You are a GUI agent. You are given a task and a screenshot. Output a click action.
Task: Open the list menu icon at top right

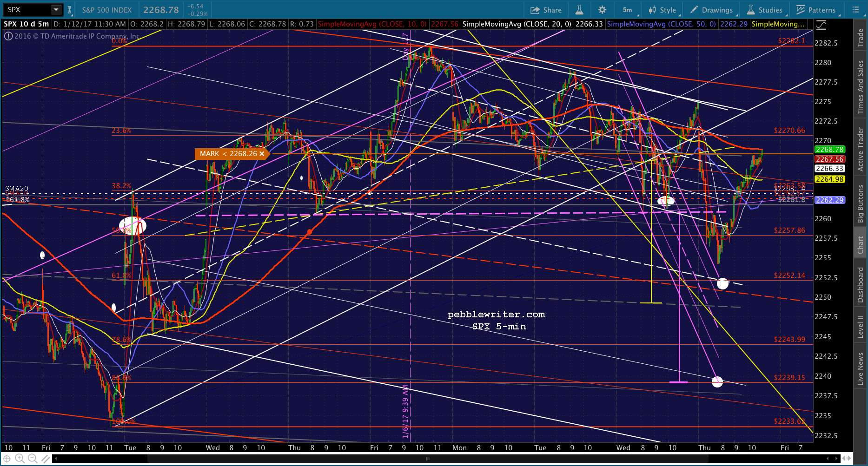coord(855,10)
